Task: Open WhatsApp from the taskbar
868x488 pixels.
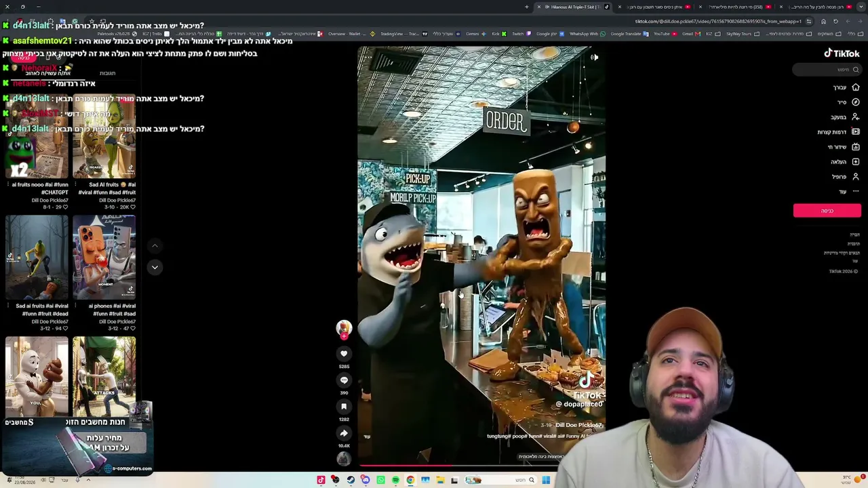Action: (380, 480)
